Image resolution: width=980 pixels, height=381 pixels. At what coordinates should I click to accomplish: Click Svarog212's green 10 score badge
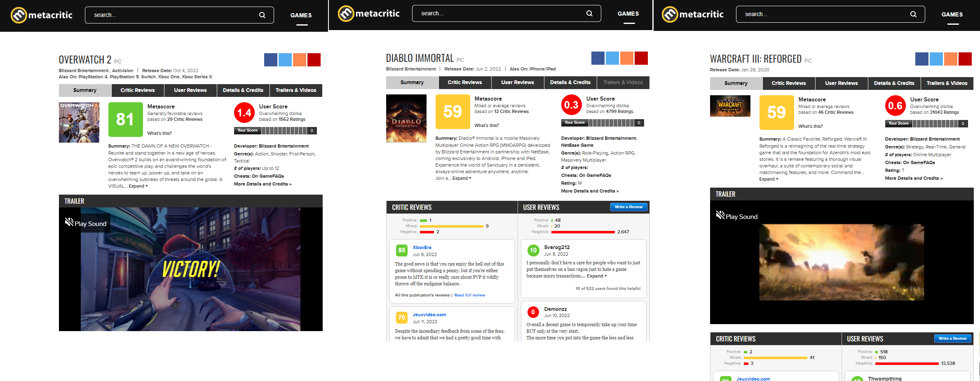(x=533, y=250)
